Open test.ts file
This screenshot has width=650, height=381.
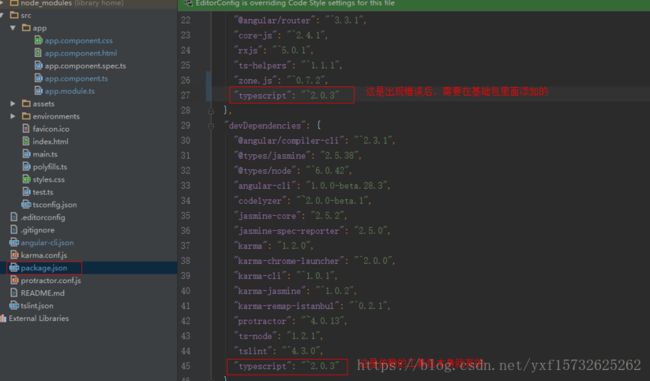pos(43,192)
